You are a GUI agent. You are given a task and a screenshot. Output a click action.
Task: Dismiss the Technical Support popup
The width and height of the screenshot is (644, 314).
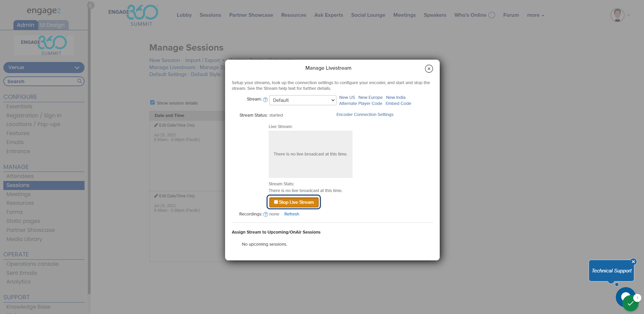pos(633,262)
